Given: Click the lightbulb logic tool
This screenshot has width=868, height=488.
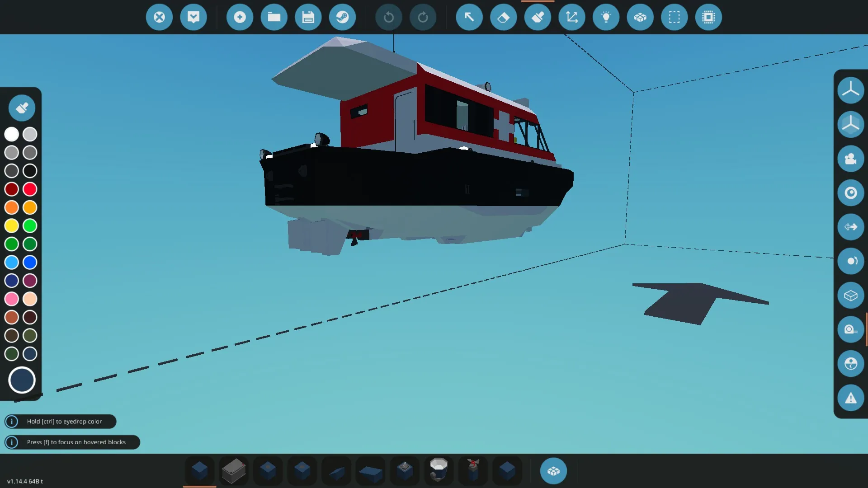Looking at the screenshot, I should 606,17.
